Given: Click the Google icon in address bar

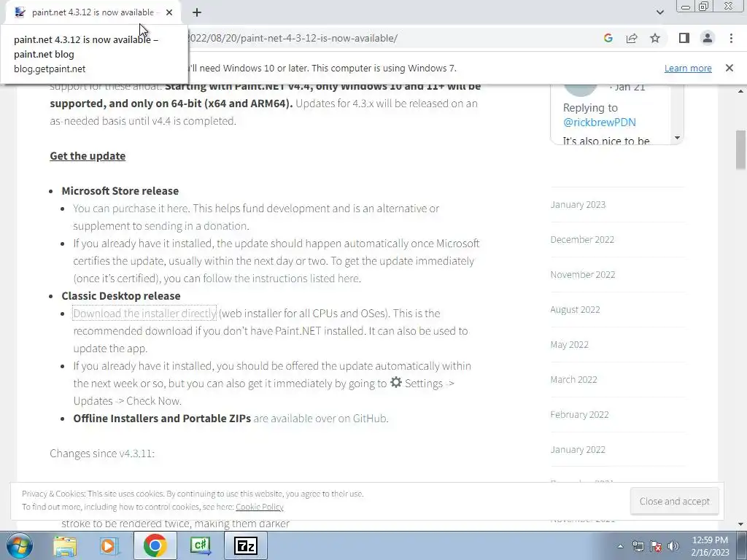Looking at the screenshot, I should point(608,38).
